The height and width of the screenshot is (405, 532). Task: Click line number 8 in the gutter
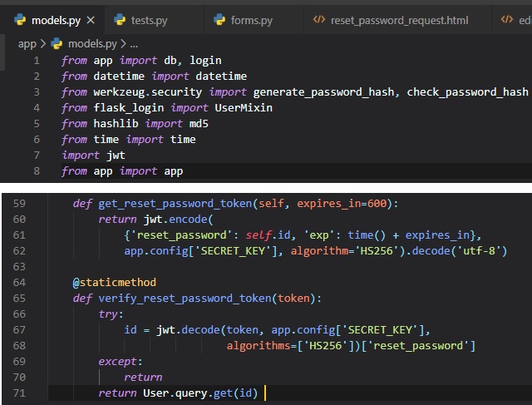pyautogui.click(x=36, y=171)
